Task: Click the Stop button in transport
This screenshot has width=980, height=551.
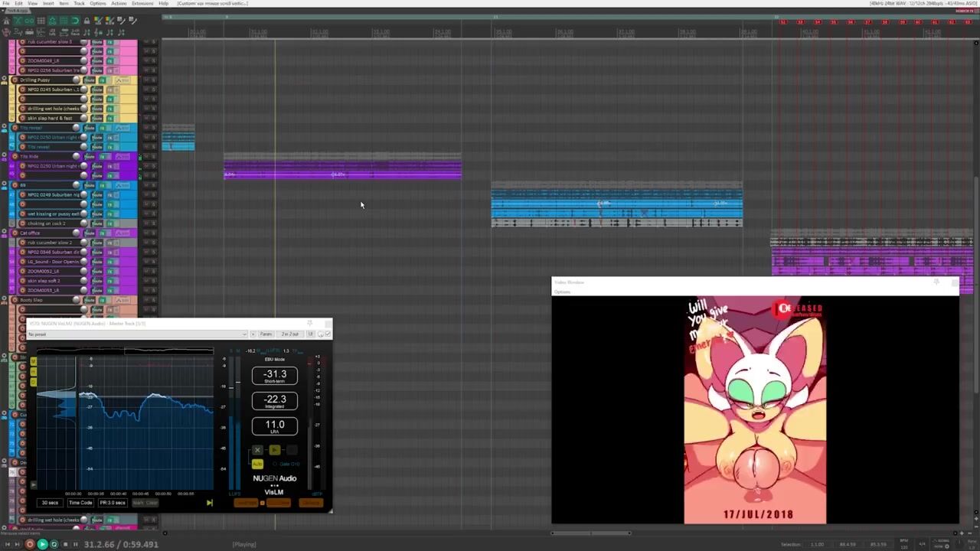Action: (x=65, y=544)
